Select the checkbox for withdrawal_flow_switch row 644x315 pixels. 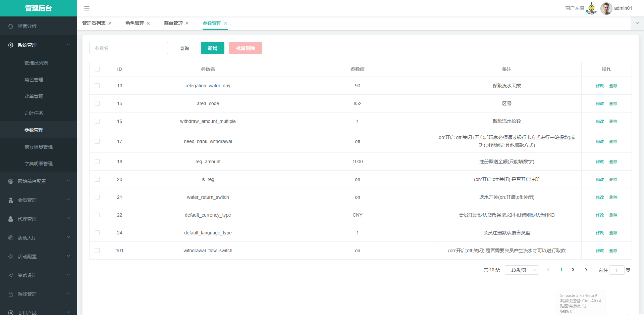[97, 251]
